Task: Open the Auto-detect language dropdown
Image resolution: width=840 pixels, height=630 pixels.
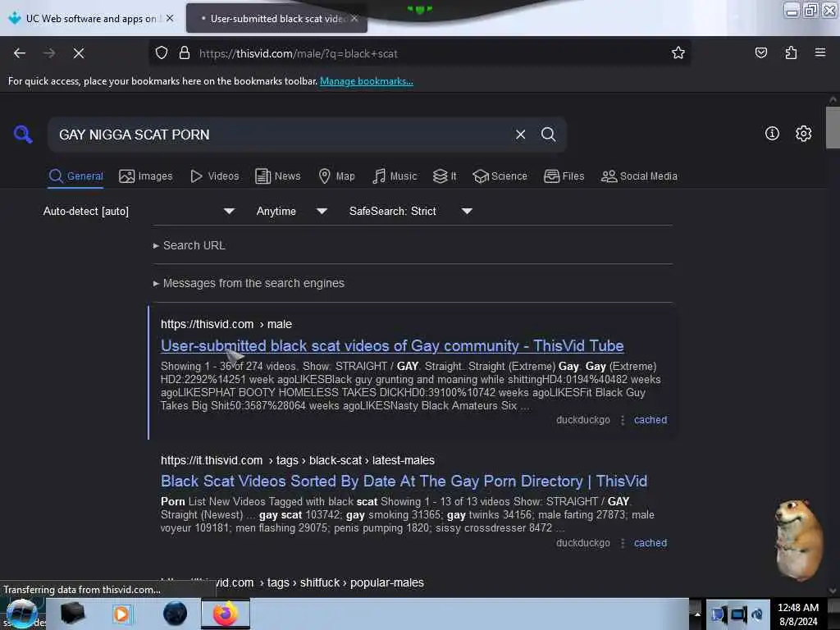Action: [x=139, y=211]
